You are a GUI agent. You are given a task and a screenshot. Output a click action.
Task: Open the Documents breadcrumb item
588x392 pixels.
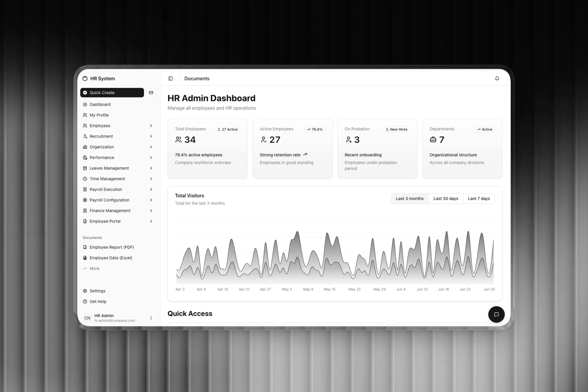pos(197,78)
